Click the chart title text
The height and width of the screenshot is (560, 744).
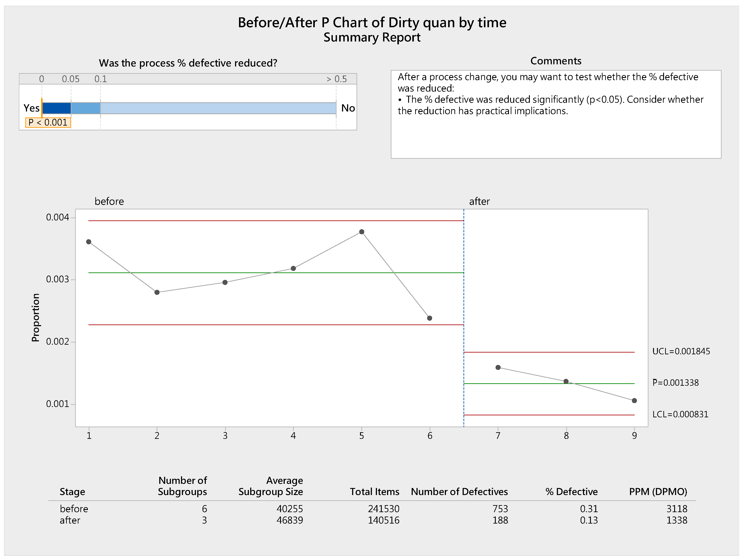coord(372,23)
